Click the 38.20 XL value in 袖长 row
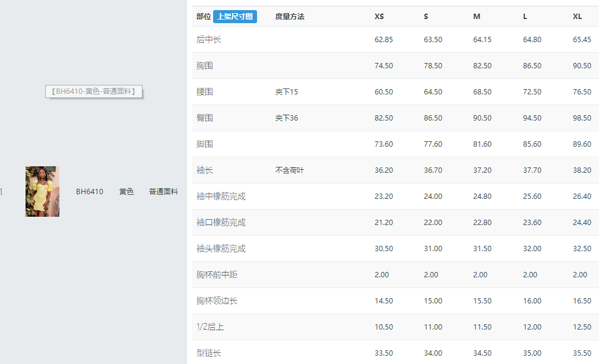Image resolution: width=599 pixels, height=364 pixels. click(582, 170)
